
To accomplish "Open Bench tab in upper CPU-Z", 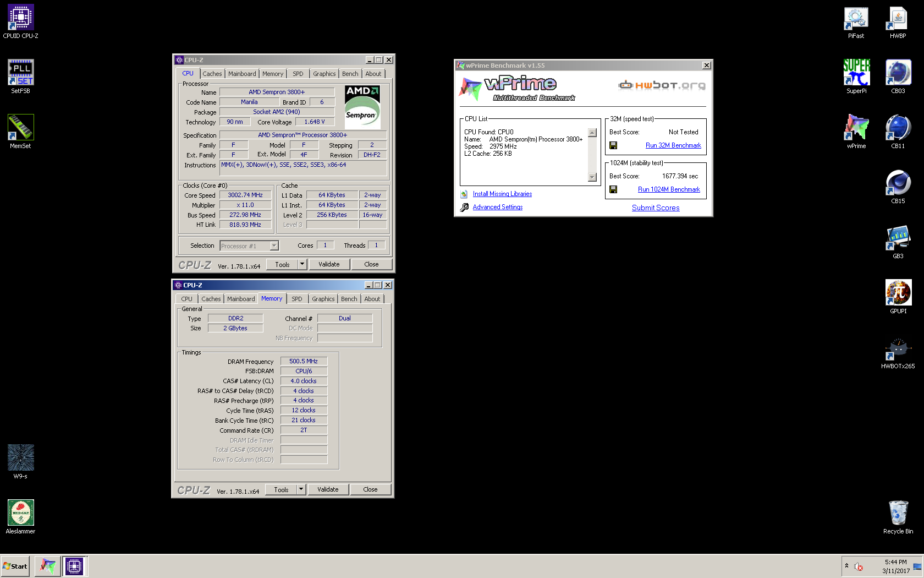I will pyautogui.click(x=350, y=74).
